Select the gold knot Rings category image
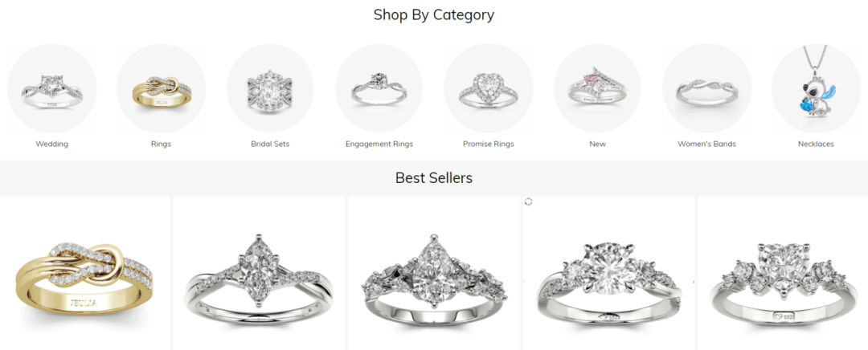 click(x=161, y=88)
